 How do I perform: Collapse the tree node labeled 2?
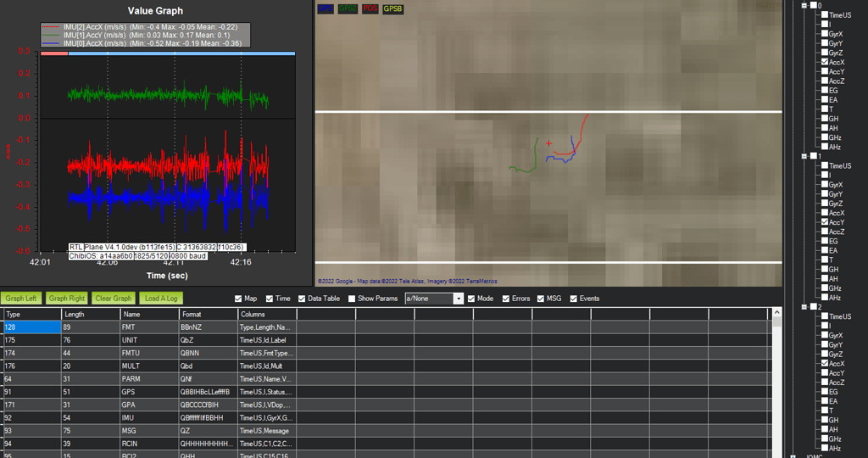[x=804, y=306]
